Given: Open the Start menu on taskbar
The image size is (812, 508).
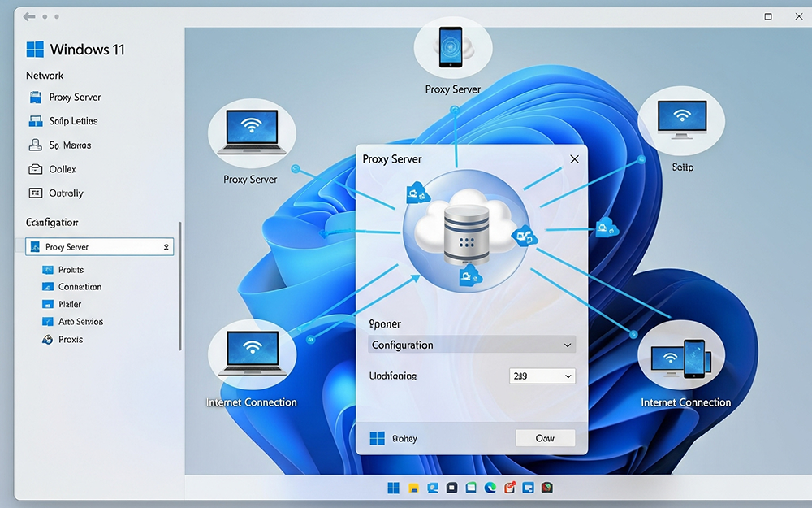Looking at the screenshot, I should tap(394, 488).
